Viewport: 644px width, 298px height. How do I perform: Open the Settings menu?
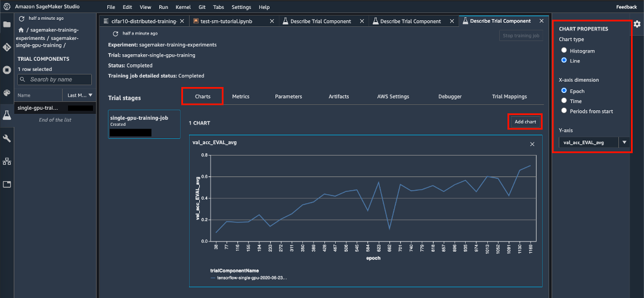click(241, 7)
